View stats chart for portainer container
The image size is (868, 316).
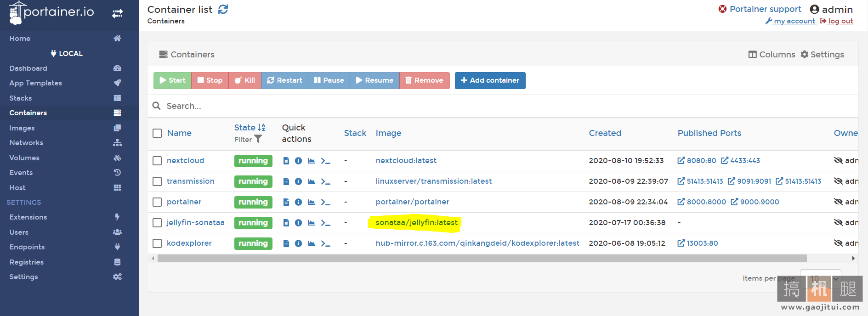312,202
